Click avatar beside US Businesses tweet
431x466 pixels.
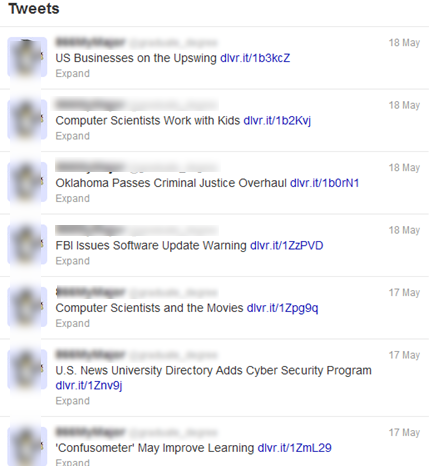point(27,57)
